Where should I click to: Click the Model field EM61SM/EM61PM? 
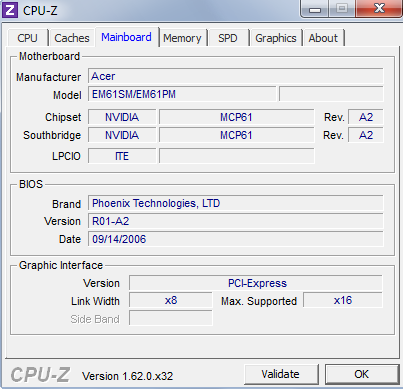182,94
